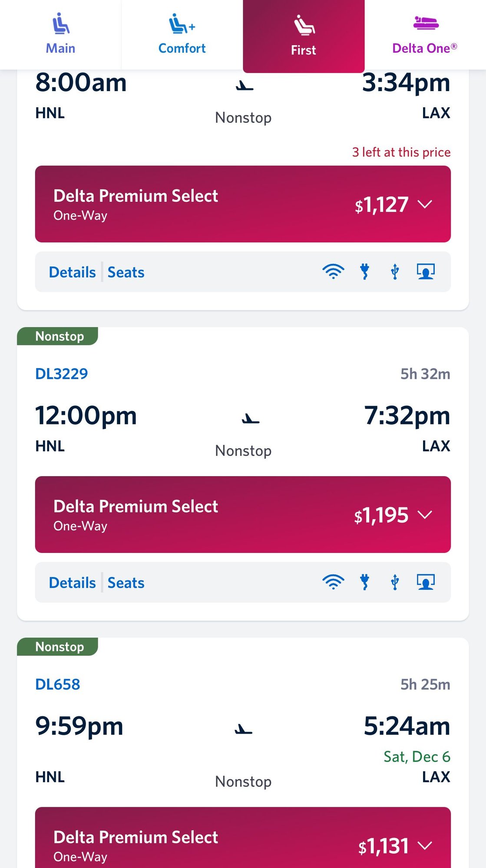Switch to the Comfort cabin tab
This screenshot has height=868, width=486.
click(x=182, y=35)
